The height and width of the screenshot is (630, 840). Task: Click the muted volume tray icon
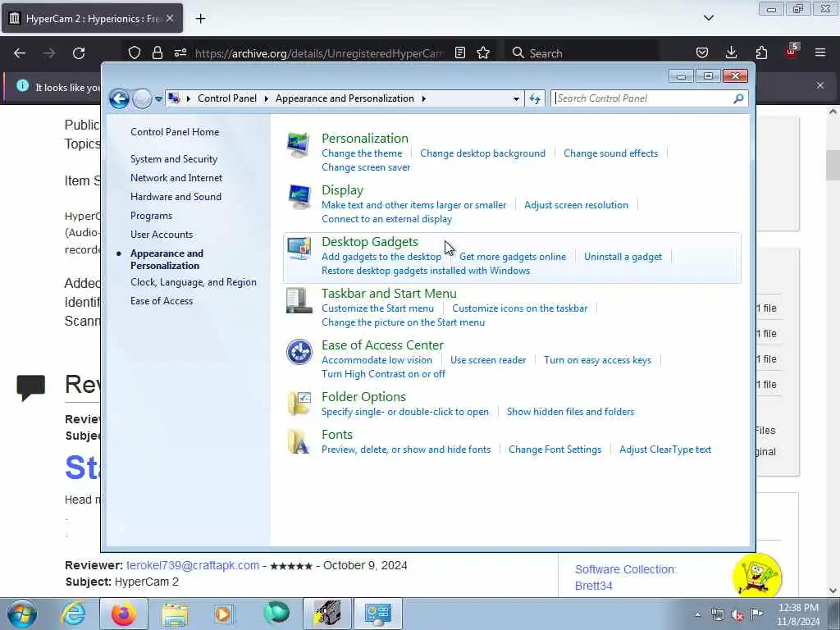tap(737, 614)
